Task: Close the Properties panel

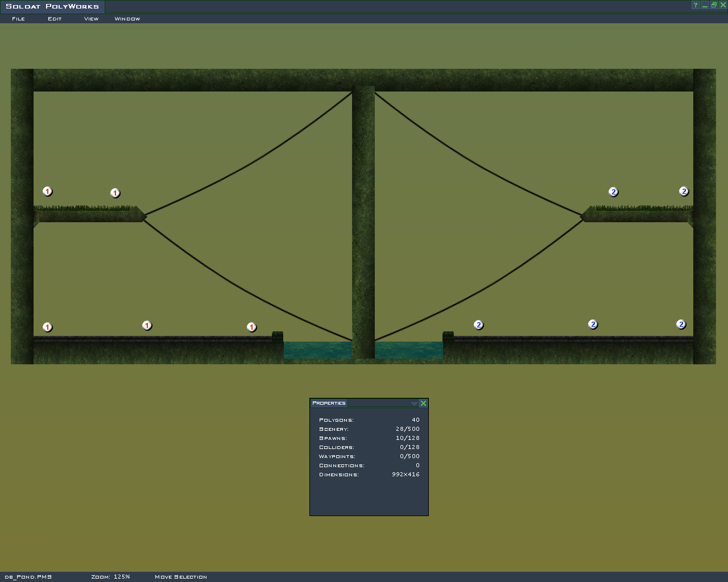Action: [423, 404]
